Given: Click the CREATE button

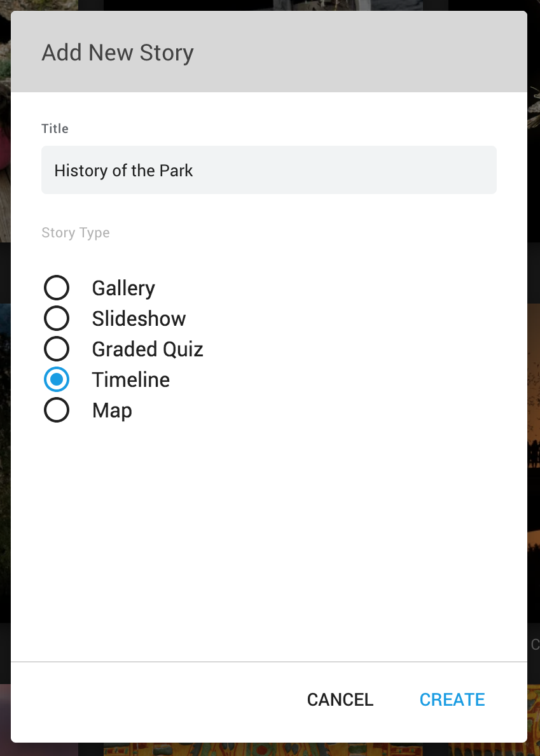Looking at the screenshot, I should [x=452, y=699].
